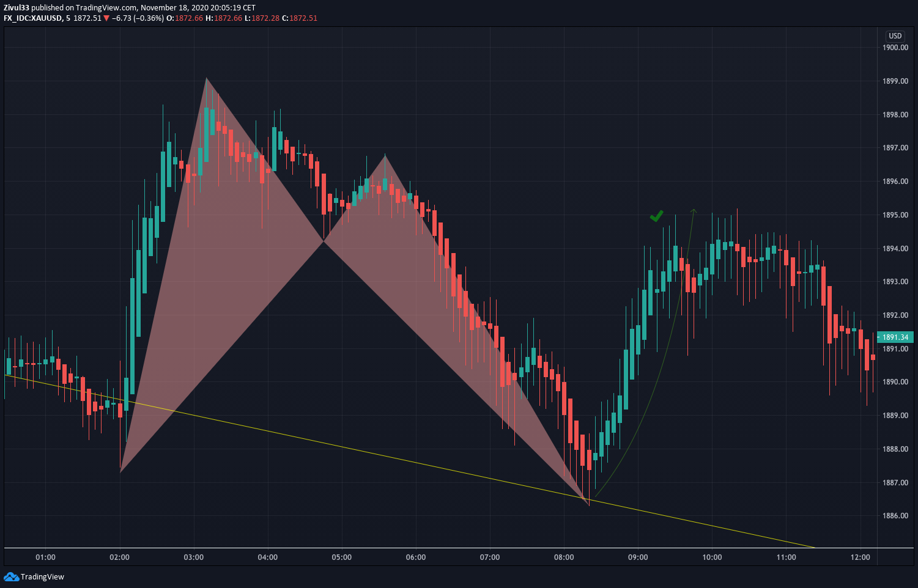This screenshot has width=918, height=588.
Task: Click the 09:00 time axis label
Action: coord(638,557)
